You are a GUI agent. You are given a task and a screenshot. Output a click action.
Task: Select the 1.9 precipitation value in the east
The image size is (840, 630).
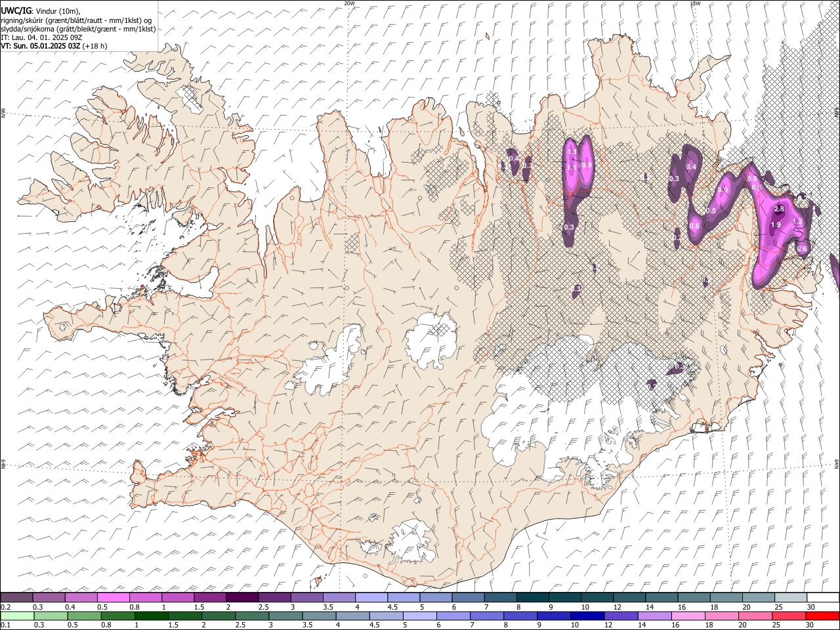[776, 224]
